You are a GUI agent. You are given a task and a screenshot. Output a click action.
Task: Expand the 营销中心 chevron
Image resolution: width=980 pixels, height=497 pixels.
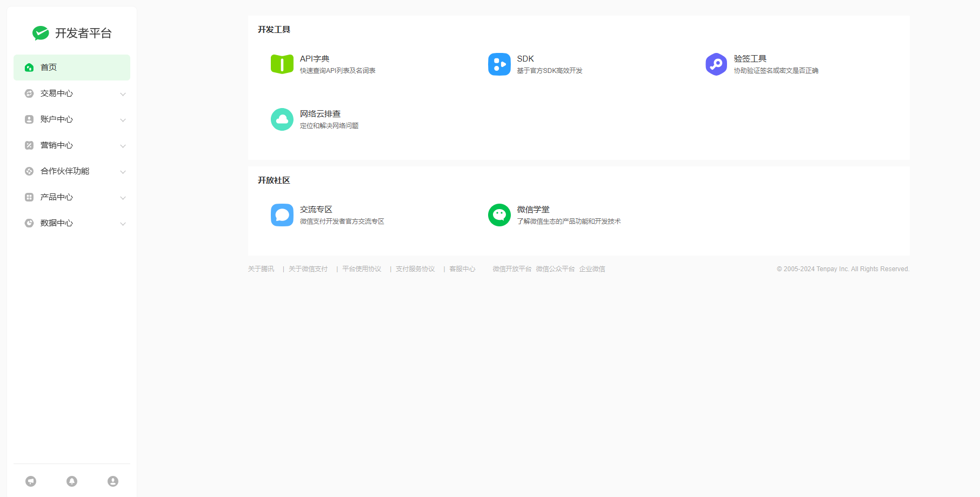[123, 146]
